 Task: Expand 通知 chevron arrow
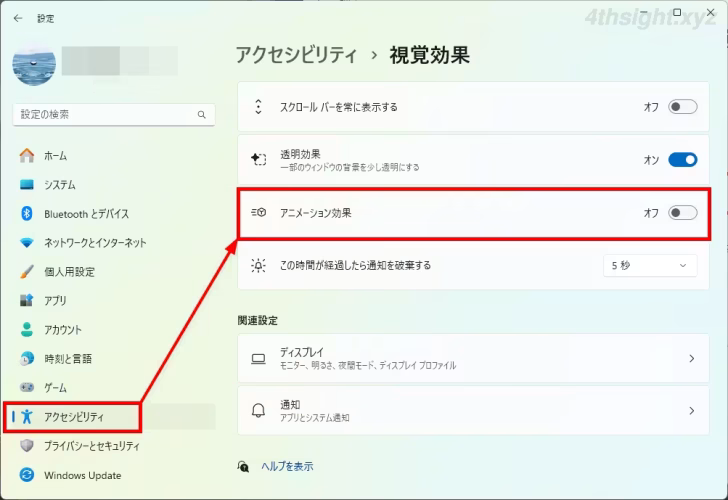coord(692,410)
